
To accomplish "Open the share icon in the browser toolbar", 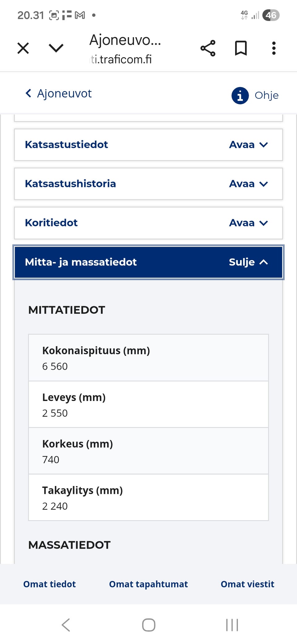I will coord(208,48).
